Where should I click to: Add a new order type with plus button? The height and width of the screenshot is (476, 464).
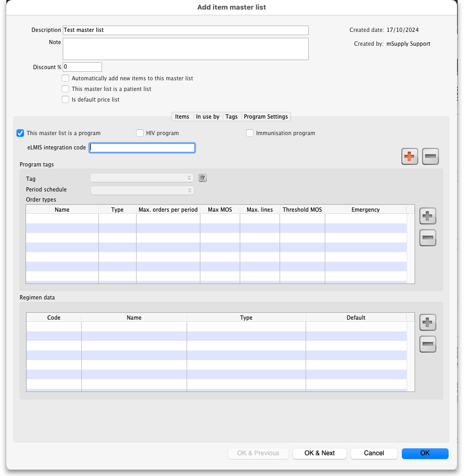428,216
